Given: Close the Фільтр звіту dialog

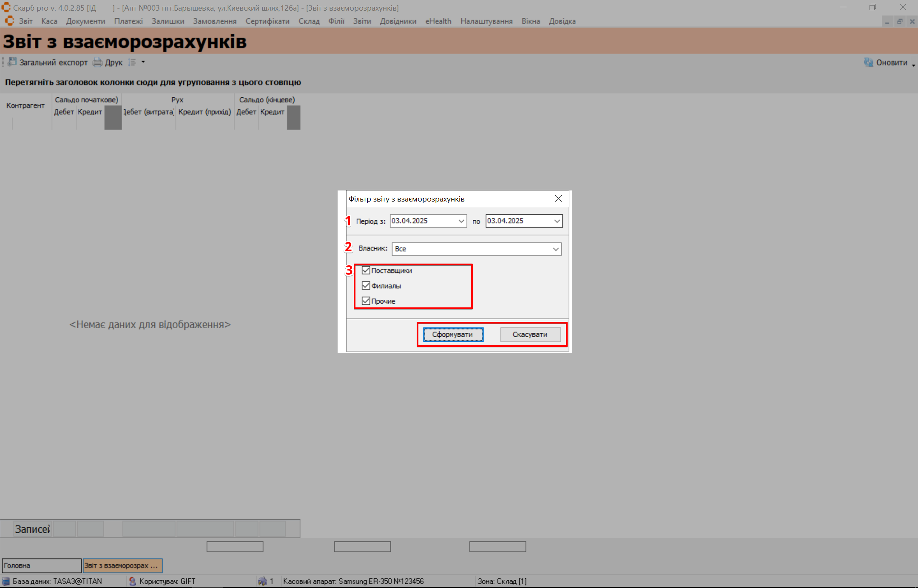Looking at the screenshot, I should pyautogui.click(x=558, y=199).
